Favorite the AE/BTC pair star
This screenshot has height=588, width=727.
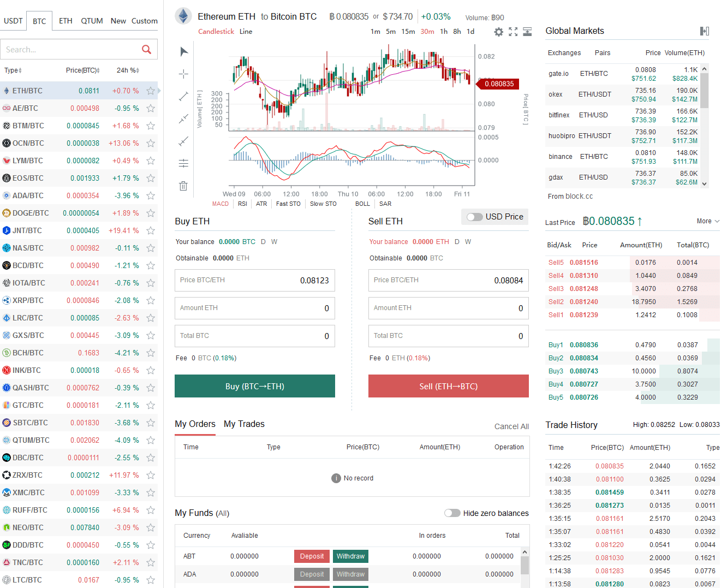point(151,109)
